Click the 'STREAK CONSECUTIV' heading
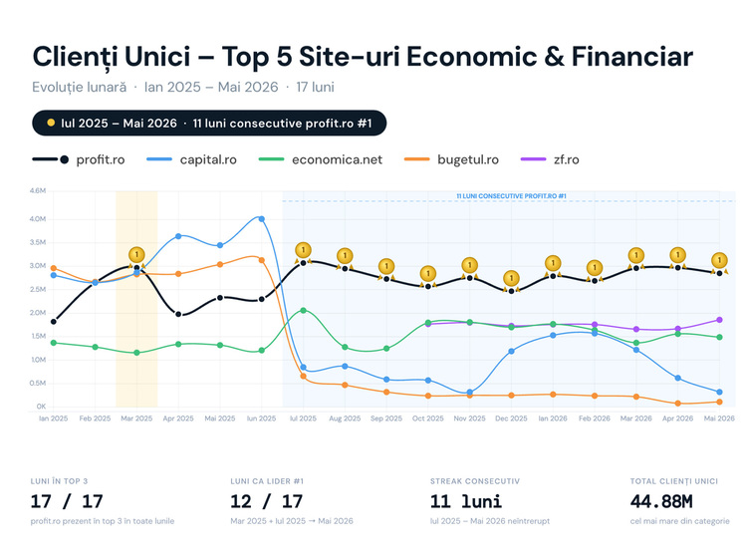The height and width of the screenshot is (560, 747). pos(475,481)
